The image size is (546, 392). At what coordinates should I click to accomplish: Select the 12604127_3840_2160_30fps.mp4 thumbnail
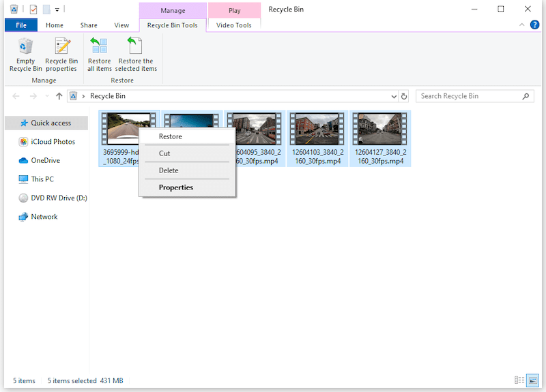[x=380, y=129]
